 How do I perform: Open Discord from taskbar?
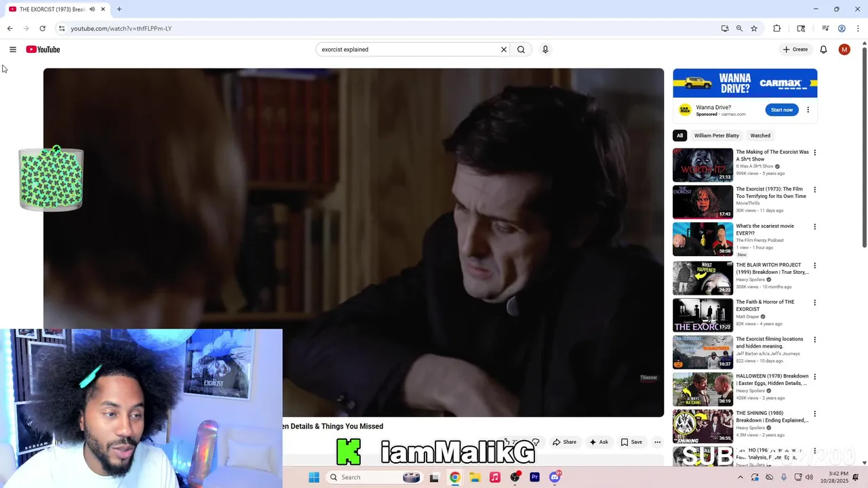(555, 477)
